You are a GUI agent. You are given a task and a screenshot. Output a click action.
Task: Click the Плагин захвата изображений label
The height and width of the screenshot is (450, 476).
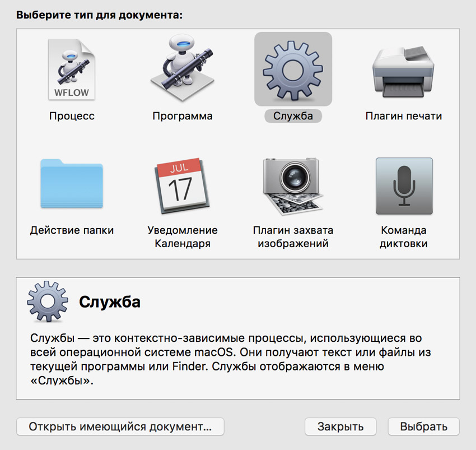[x=293, y=237]
